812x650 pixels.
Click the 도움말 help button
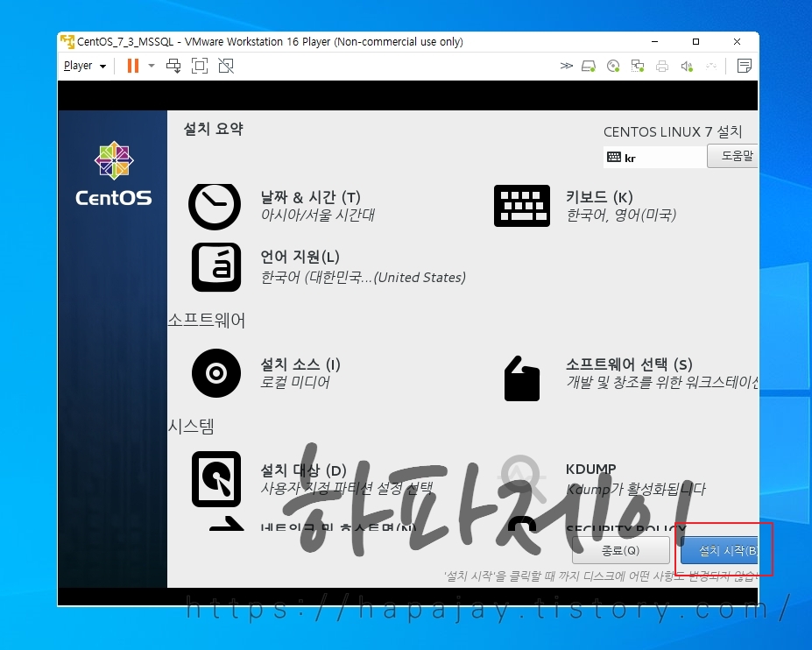[733, 156]
